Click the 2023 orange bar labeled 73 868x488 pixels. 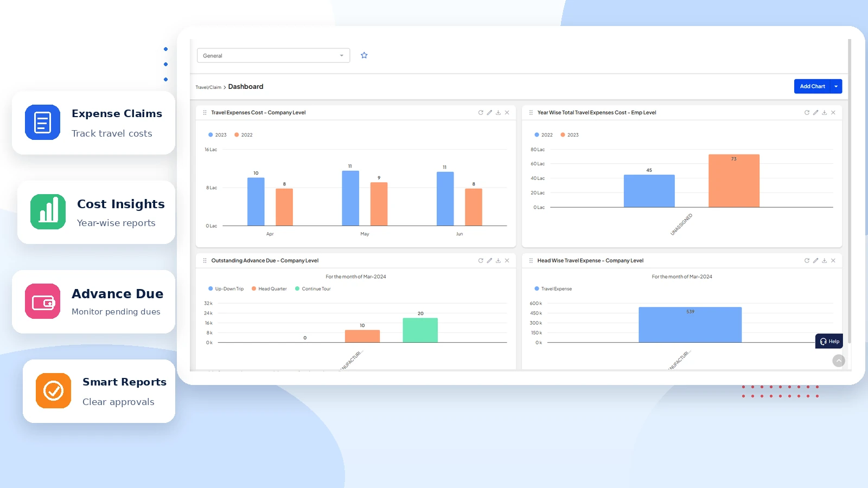click(734, 181)
